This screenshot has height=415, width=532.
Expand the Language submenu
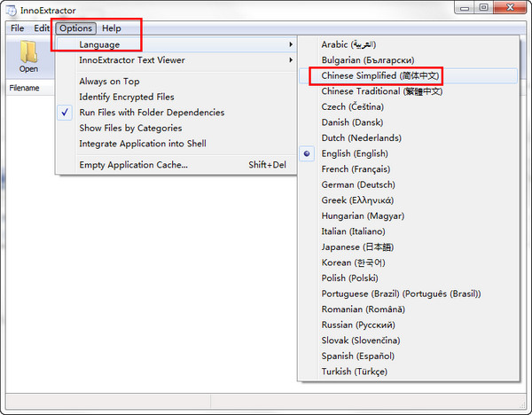click(x=176, y=44)
